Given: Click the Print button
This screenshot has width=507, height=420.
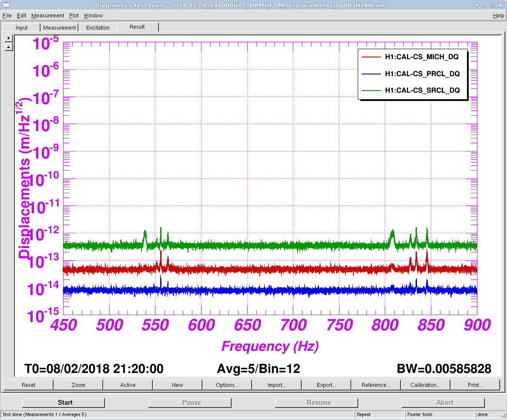Looking at the screenshot, I should [x=475, y=385].
